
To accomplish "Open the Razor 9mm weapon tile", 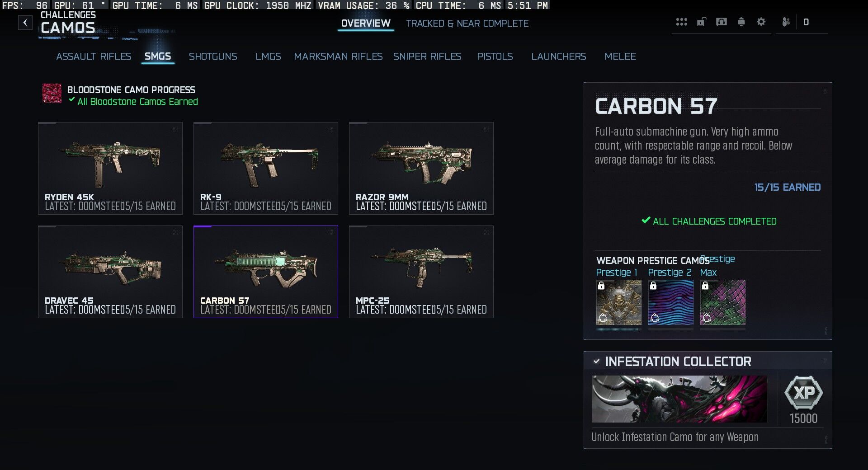I will pyautogui.click(x=421, y=168).
